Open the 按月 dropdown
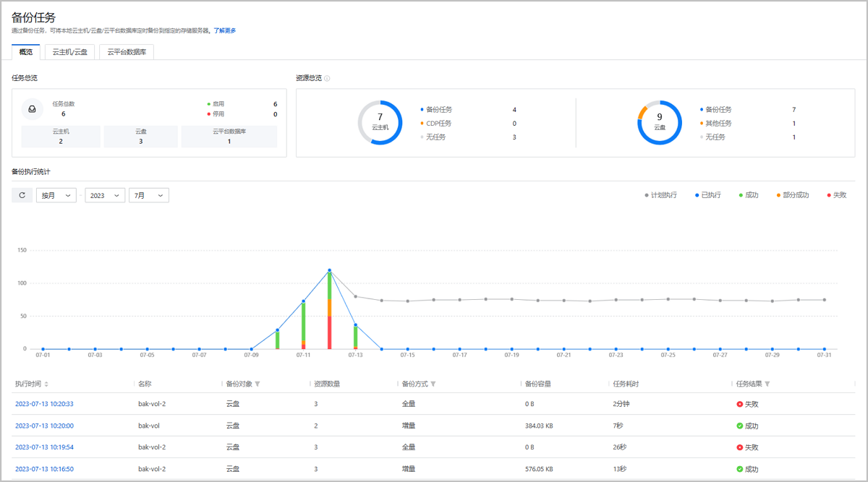Image resolution: width=868 pixels, height=482 pixels. (x=56, y=194)
